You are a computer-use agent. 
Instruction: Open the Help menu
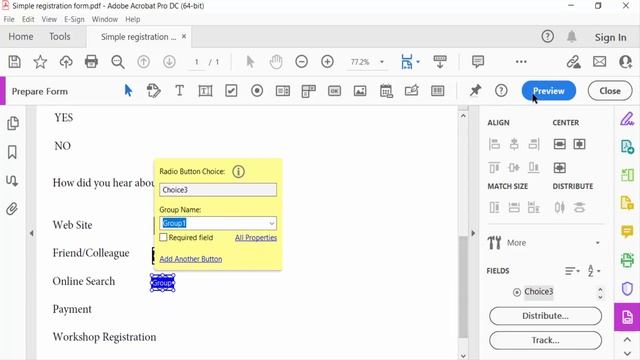tap(133, 19)
